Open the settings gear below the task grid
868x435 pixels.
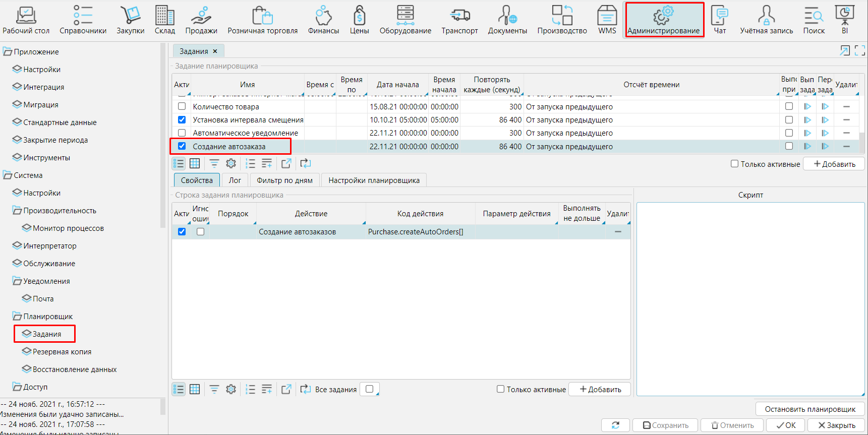[x=231, y=163]
